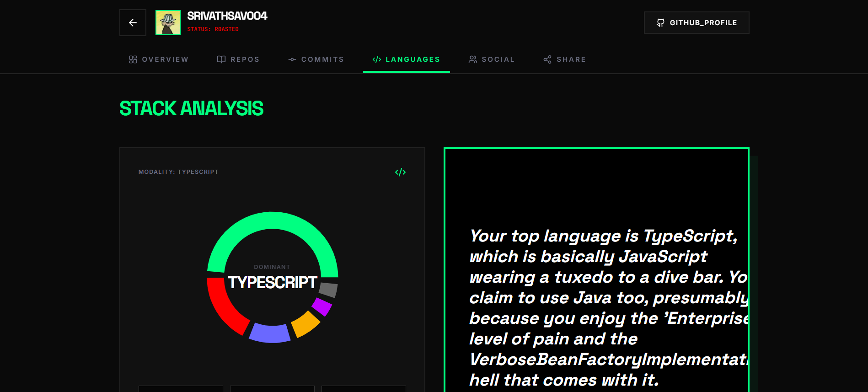868x392 pixels.
Task: Click the DOMINANT label in the chart
Action: (x=272, y=267)
